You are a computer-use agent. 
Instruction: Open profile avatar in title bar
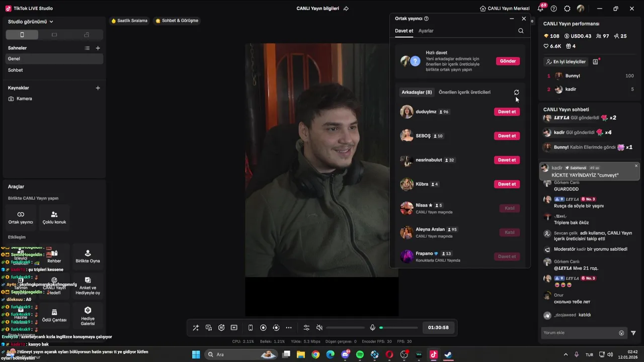pyautogui.click(x=581, y=9)
